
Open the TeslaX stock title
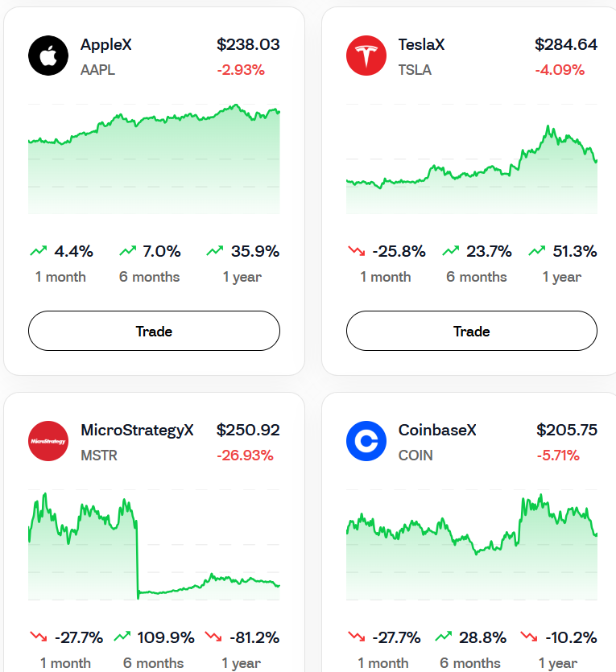[x=421, y=45]
